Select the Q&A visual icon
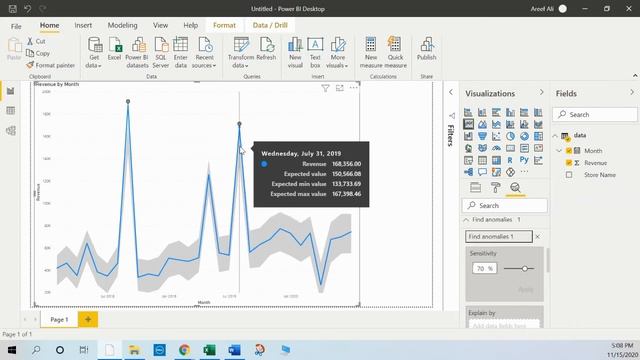 coord(482,172)
